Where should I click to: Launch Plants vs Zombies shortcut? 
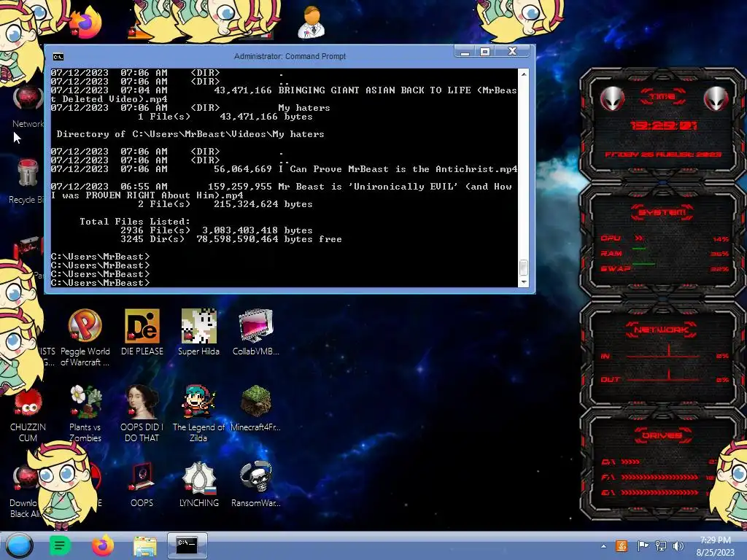[85, 413]
